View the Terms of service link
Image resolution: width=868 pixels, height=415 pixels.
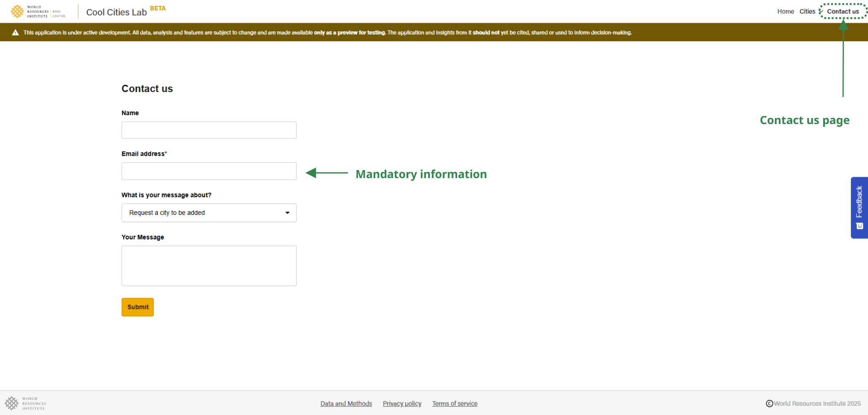[454, 404]
